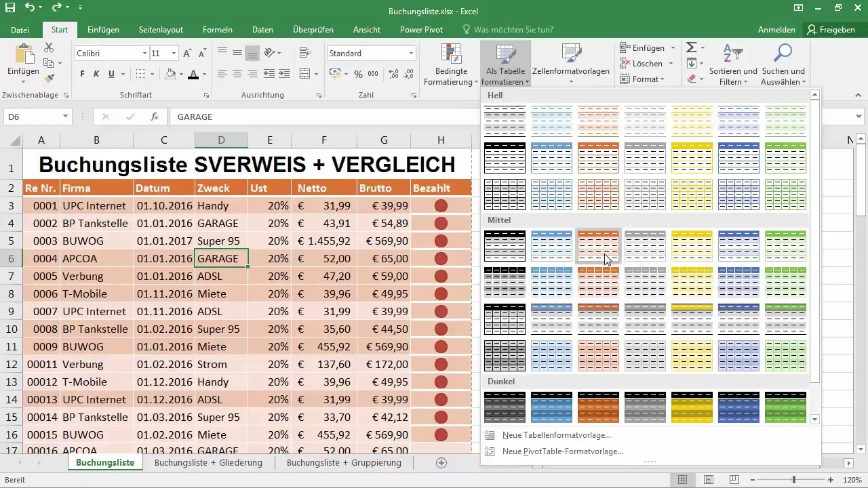
Task: Click cell with T-Mobile in row 8
Action: pyautogui.click(x=96, y=293)
